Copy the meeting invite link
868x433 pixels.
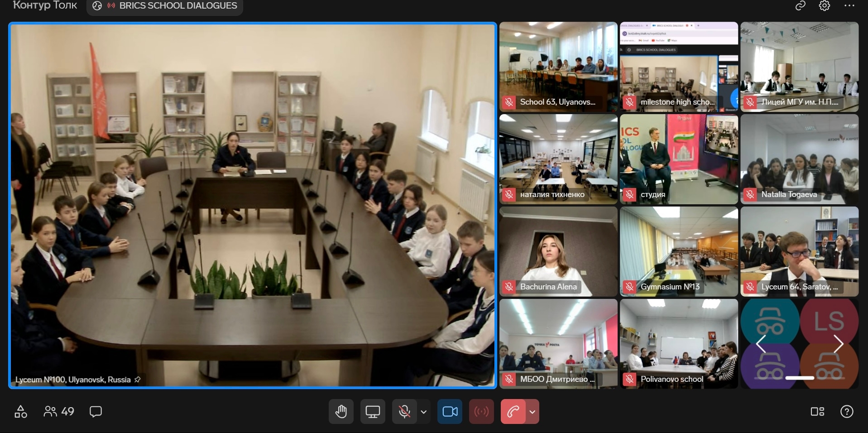tap(801, 6)
